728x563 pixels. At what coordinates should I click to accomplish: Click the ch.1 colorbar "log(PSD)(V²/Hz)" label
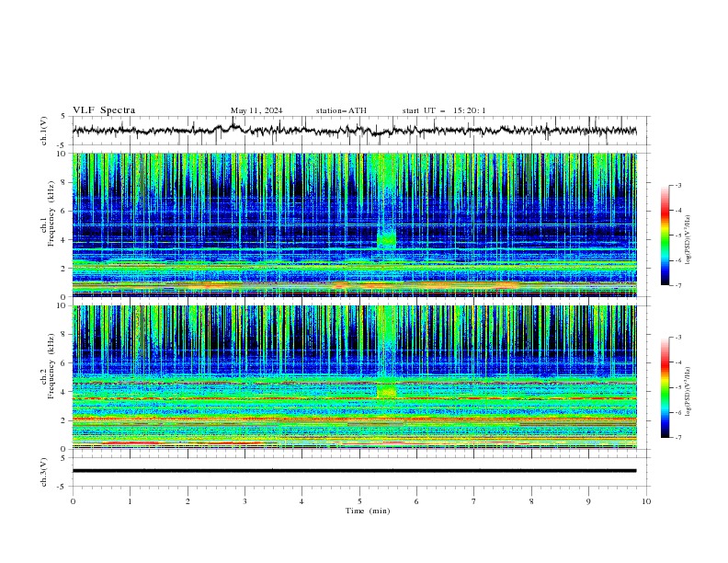(x=688, y=240)
